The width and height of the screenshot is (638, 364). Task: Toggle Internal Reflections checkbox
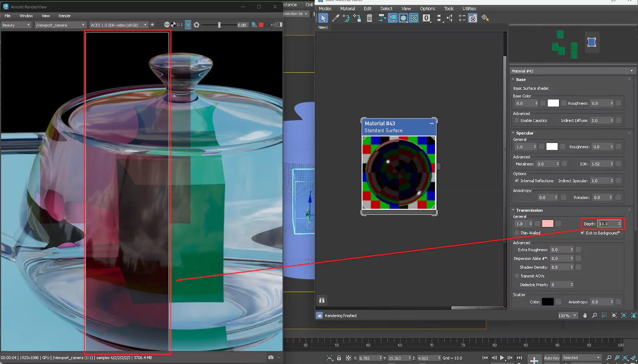[517, 181]
